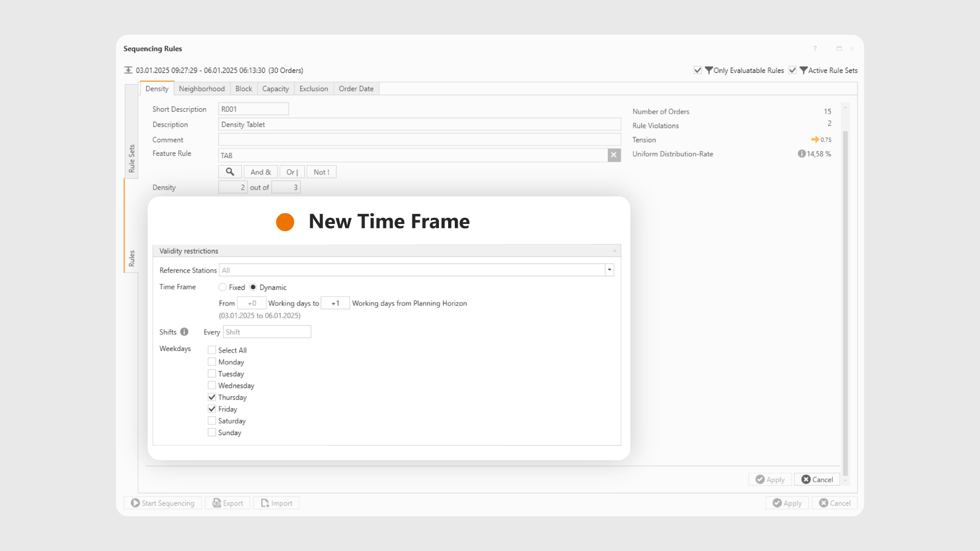Open the Every Shift combo box

(x=266, y=332)
